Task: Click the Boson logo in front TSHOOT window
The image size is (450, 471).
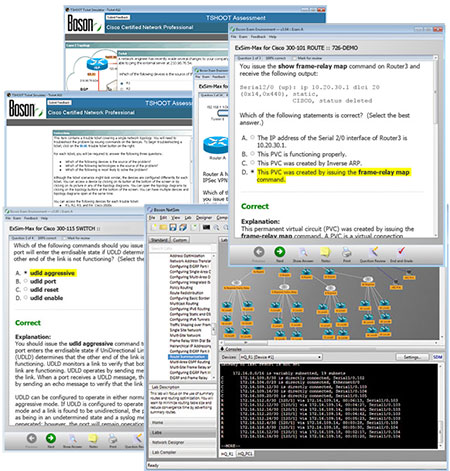Action: (26, 108)
